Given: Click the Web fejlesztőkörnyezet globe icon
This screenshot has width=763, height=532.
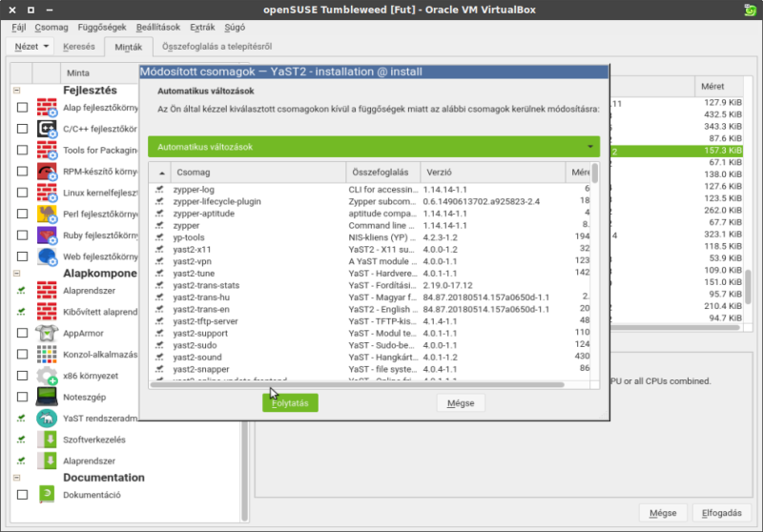Looking at the screenshot, I should tap(47, 256).
